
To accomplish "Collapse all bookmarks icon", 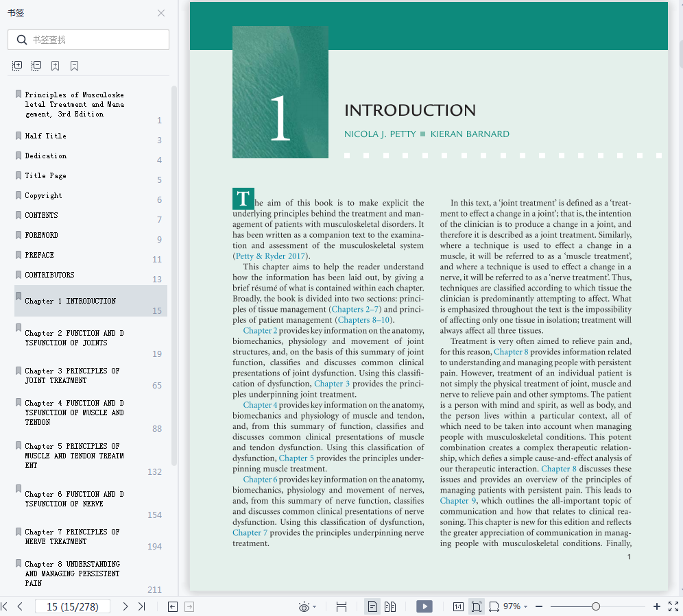I will point(36,66).
